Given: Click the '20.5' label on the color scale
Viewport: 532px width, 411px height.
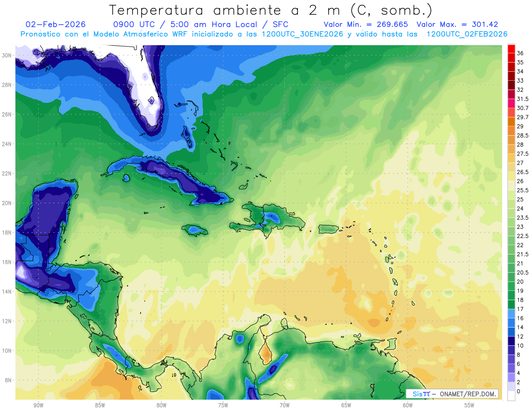Looking at the screenshot, I should click(x=523, y=272).
